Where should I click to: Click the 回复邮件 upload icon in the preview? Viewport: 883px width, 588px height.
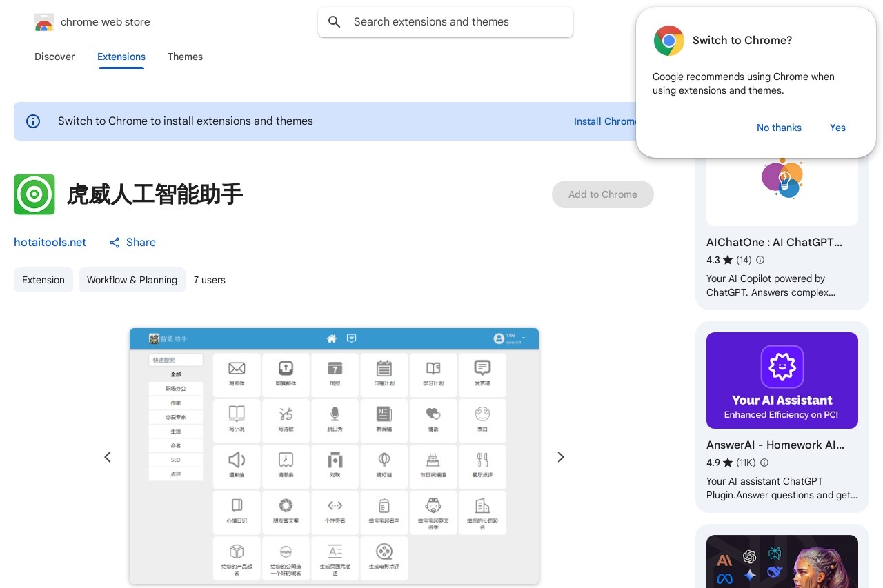point(286,368)
